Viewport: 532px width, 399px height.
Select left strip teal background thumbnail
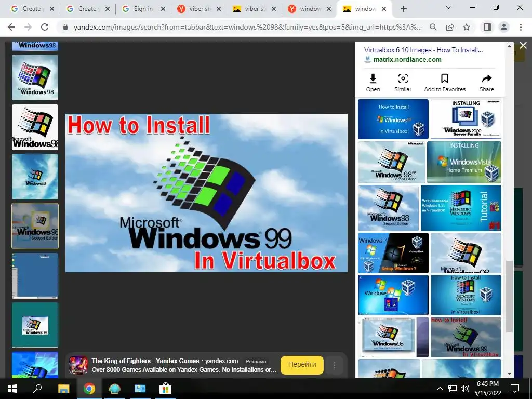35,325
